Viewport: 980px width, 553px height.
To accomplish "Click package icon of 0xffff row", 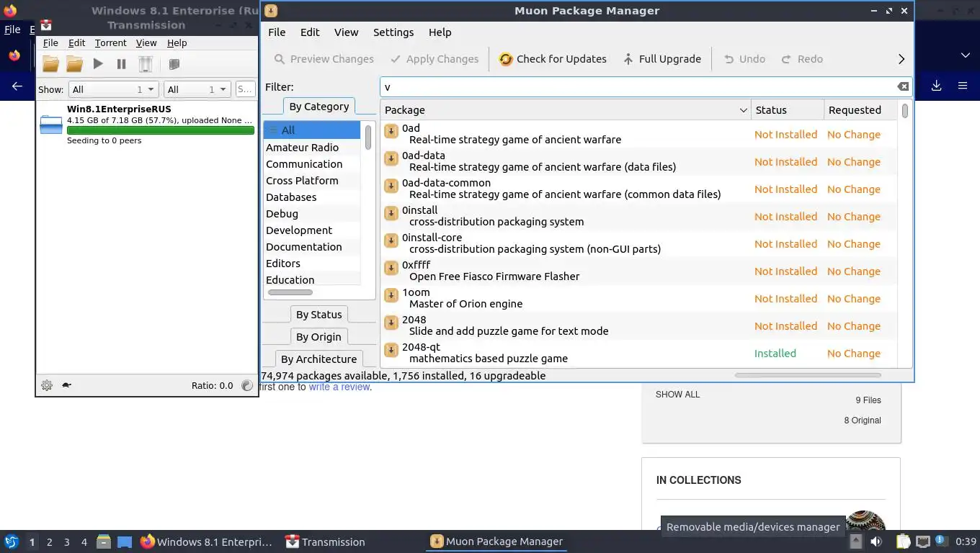I will (x=391, y=268).
